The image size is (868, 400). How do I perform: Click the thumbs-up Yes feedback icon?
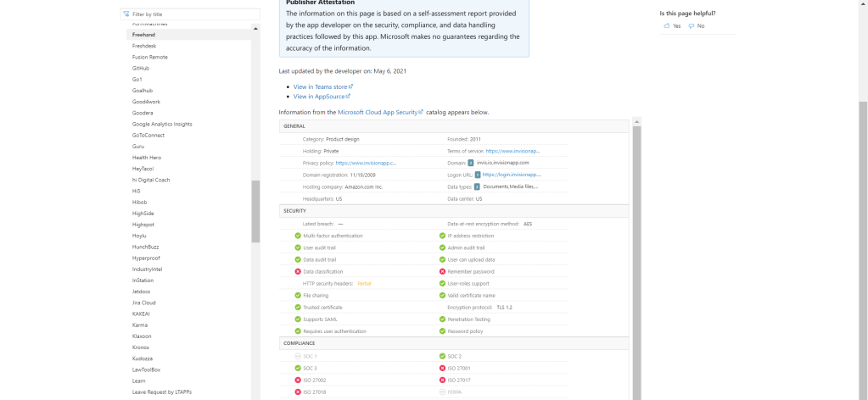tap(666, 26)
